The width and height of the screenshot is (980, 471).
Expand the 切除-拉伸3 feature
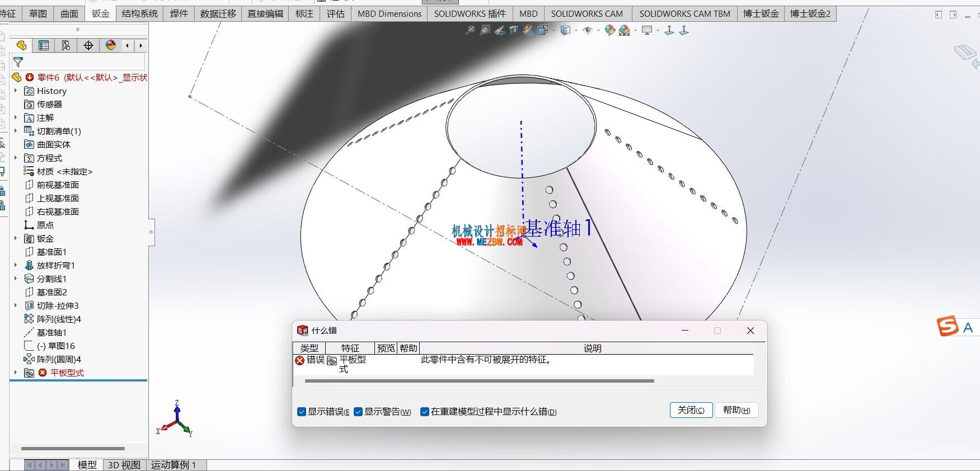(16, 305)
